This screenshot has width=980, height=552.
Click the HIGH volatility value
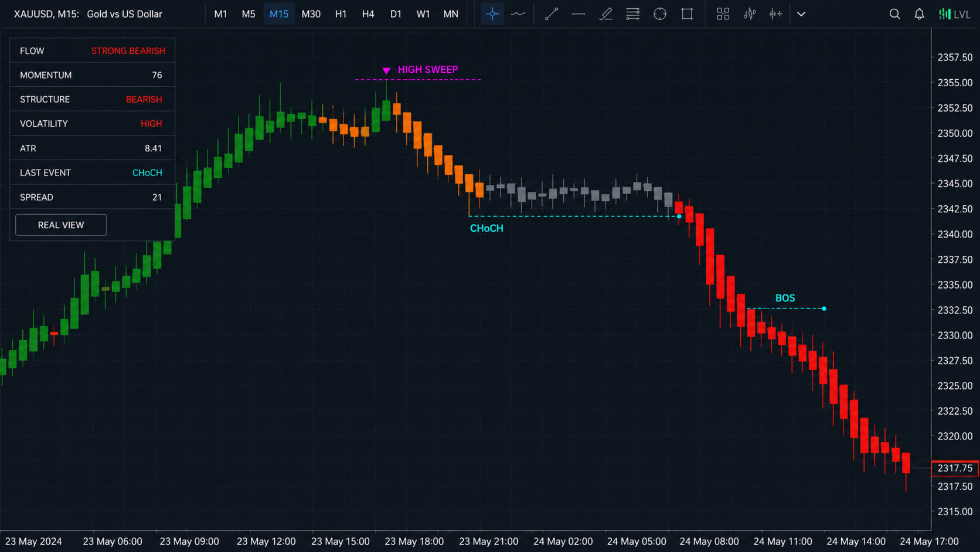click(x=151, y=124)
